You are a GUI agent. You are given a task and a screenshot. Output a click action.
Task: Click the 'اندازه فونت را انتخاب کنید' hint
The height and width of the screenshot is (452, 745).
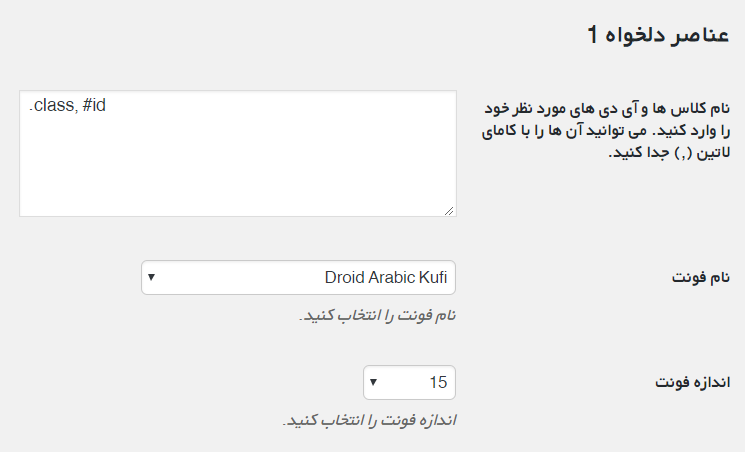coord(369,420)
